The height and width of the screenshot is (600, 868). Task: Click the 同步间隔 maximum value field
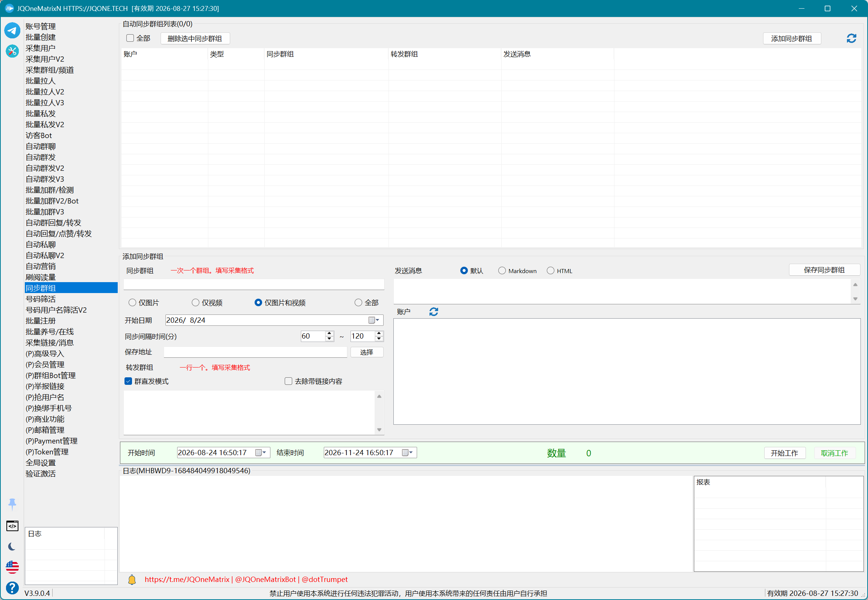(x=363, y=336)
